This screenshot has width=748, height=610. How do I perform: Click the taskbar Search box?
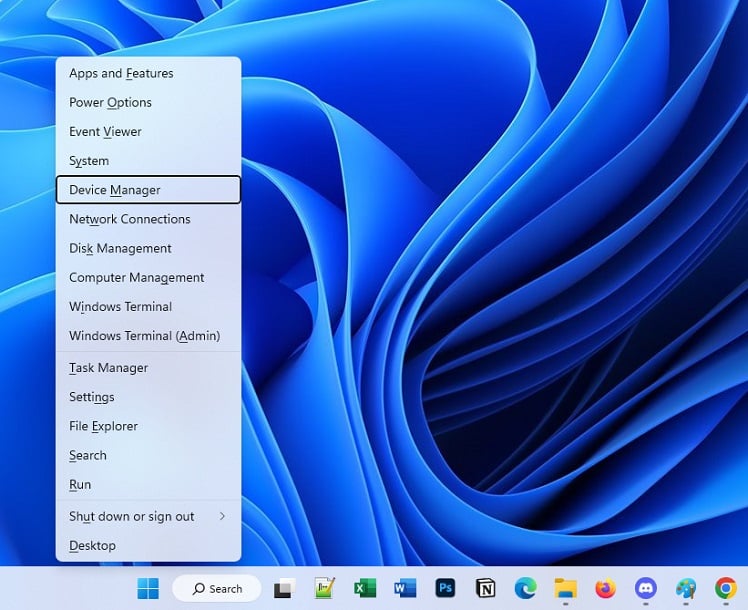coord(217,588)
